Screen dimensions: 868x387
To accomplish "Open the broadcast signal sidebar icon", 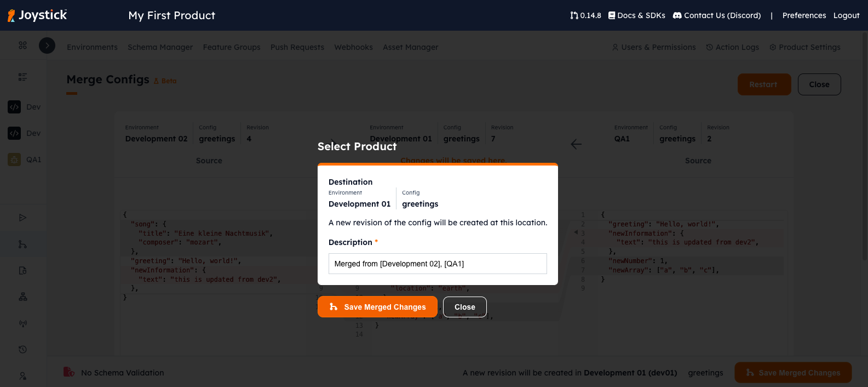I will pos(22,323).
